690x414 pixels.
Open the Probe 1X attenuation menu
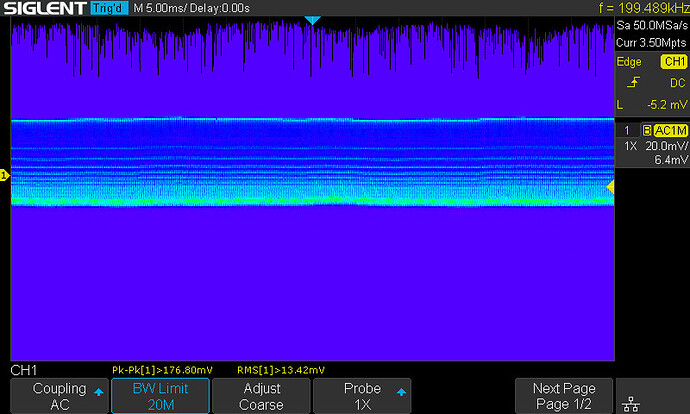(362, 396)
